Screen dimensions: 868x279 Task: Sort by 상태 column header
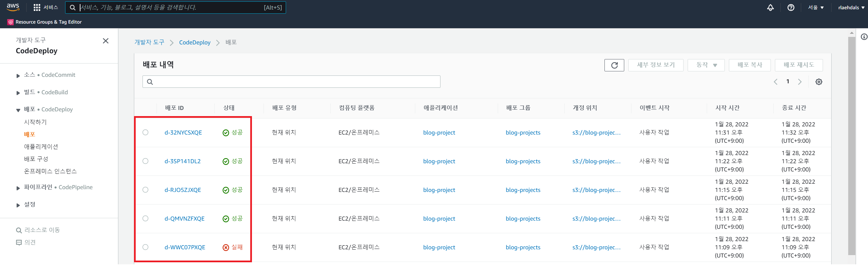click(x=229, y=108)
